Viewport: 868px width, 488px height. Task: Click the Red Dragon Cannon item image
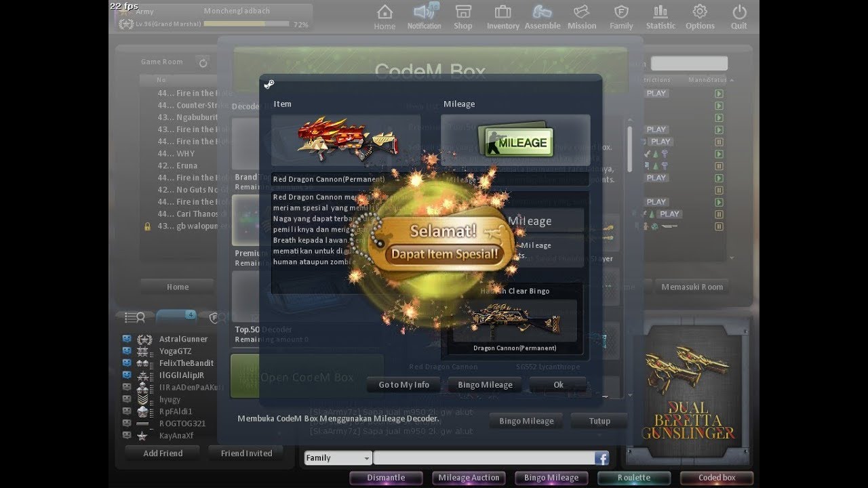pyautogui.click(x=346, y=140)
